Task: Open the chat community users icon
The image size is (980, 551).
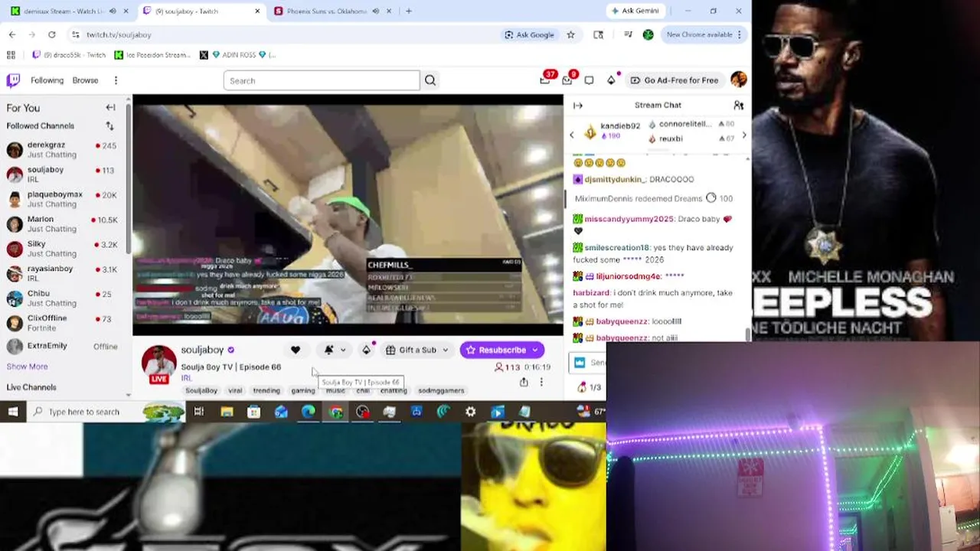Action: point(738,106)
